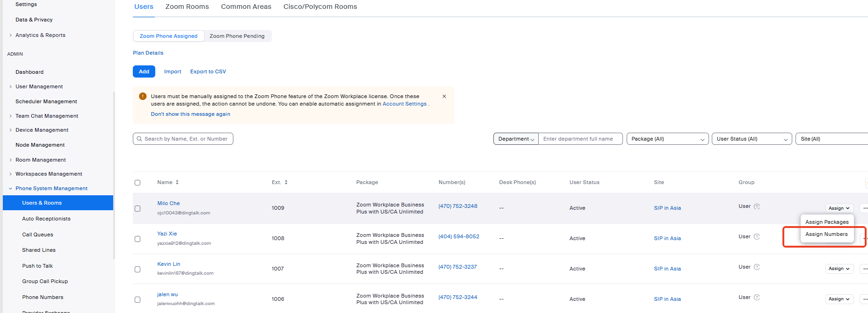Select Milo Che row checkbox

point(137,208)
